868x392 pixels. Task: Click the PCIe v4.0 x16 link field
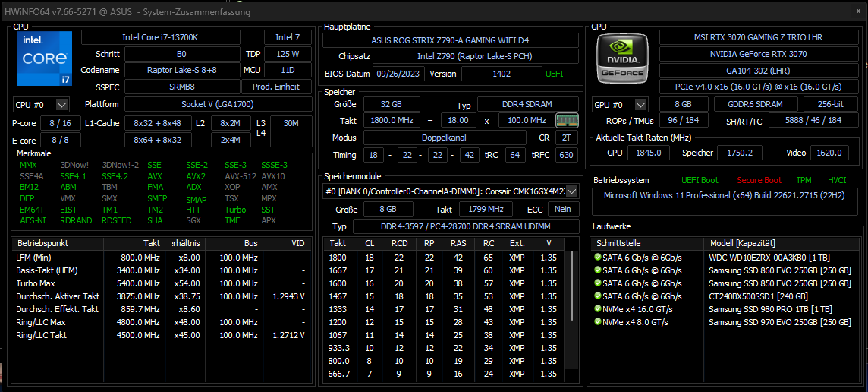pos(758,87)
